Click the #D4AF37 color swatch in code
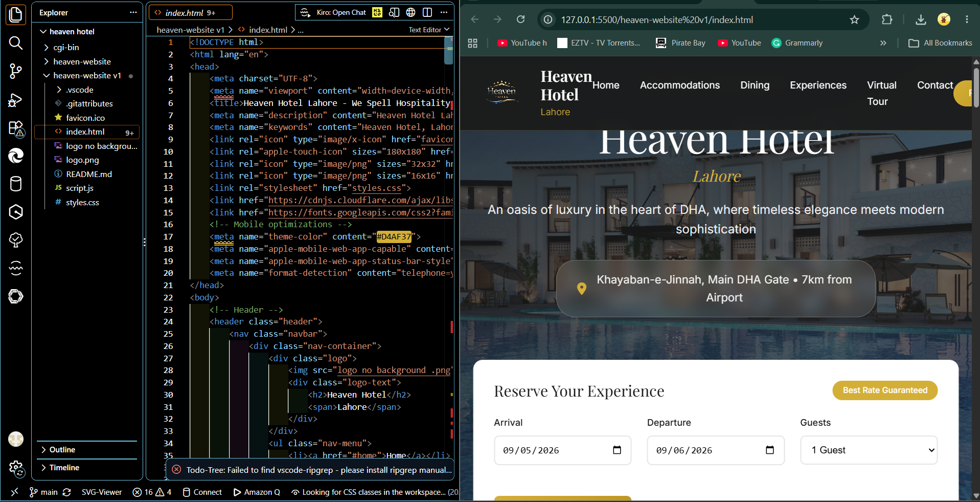 pyautogui.click(x=394, y=236)
